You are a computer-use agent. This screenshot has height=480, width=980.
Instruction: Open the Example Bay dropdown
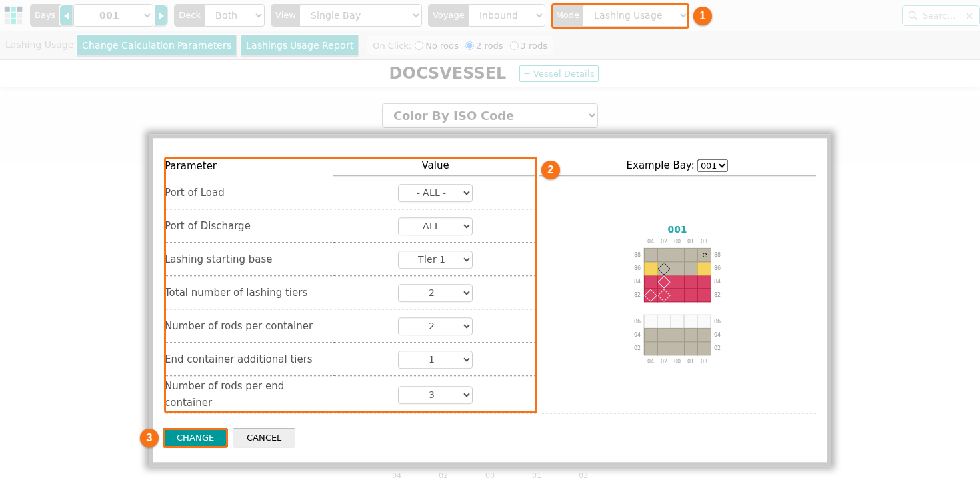[713, 165]
